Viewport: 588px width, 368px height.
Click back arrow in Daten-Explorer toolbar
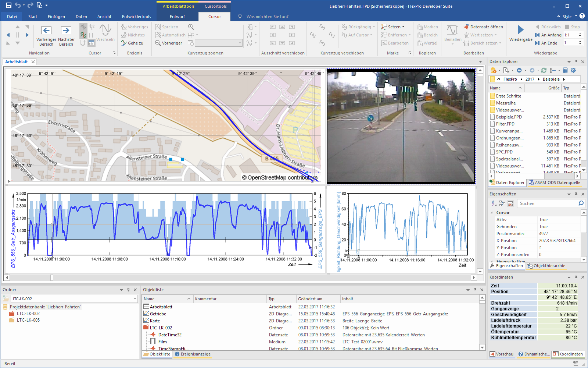coord(519,70)
